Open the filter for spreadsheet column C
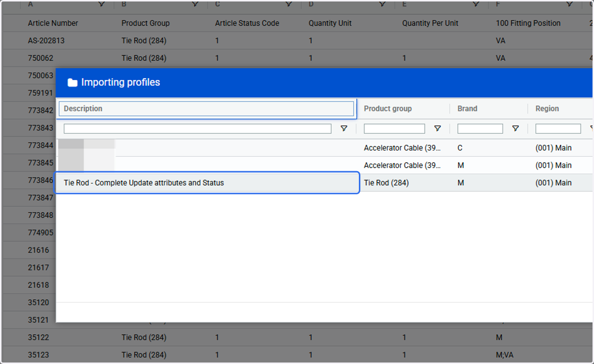Screen dimensions: 594x364 289,4
